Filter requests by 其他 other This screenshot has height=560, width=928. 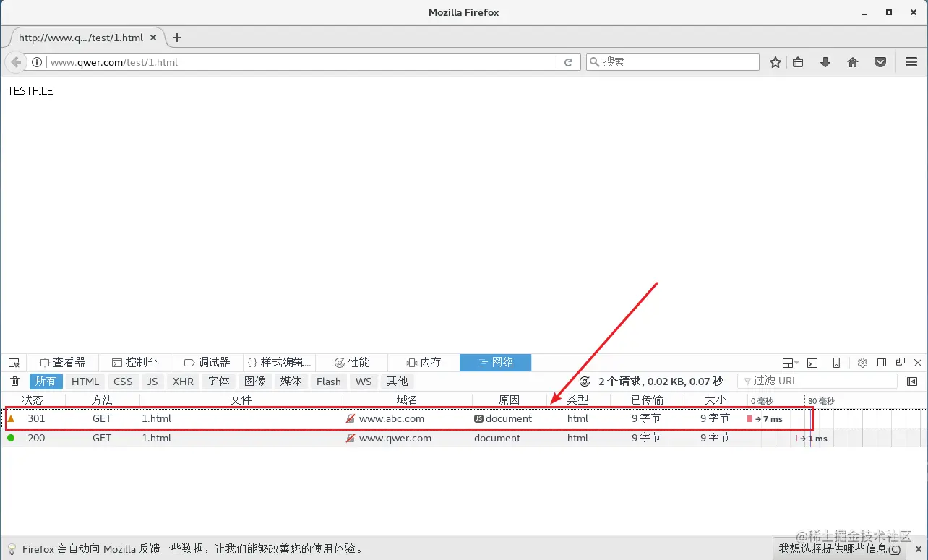398,382
